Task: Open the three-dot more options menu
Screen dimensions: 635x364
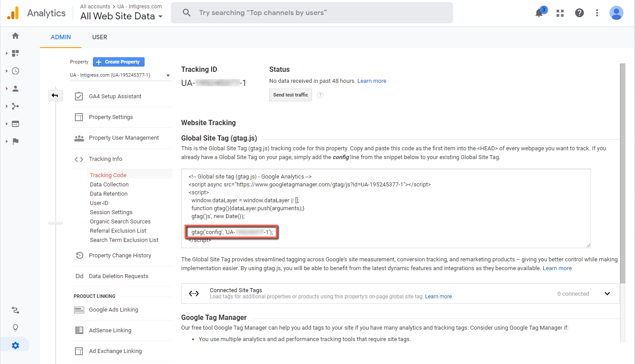Action: tap(597, 13)
